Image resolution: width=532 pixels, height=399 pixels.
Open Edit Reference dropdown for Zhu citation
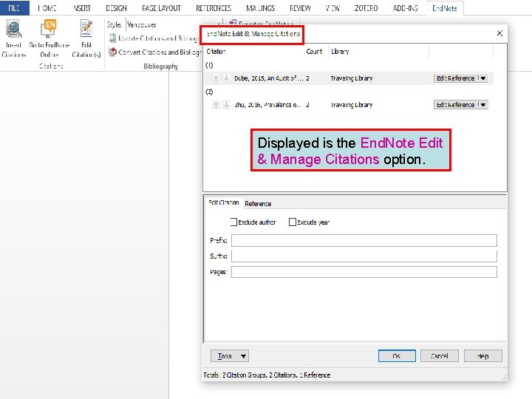tap(483, 104)
